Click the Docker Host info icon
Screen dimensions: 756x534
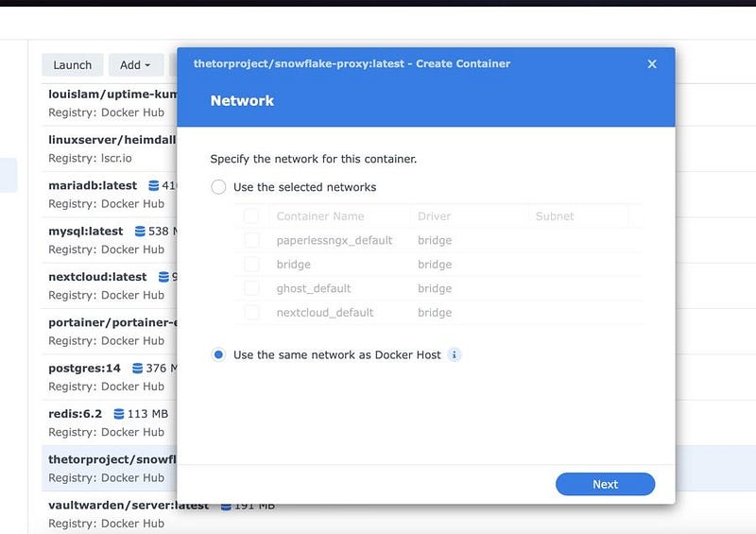pos(454,355)
